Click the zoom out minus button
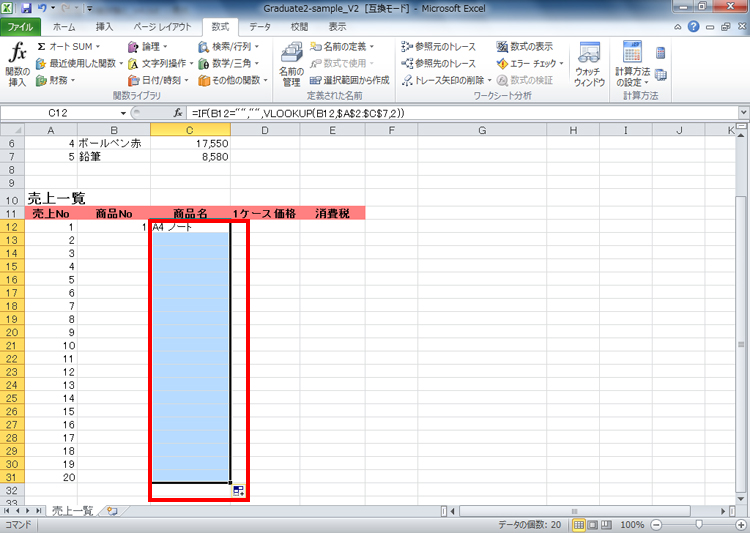The height and width of the screenshot is (533, 750). click(x=657, y=525)
